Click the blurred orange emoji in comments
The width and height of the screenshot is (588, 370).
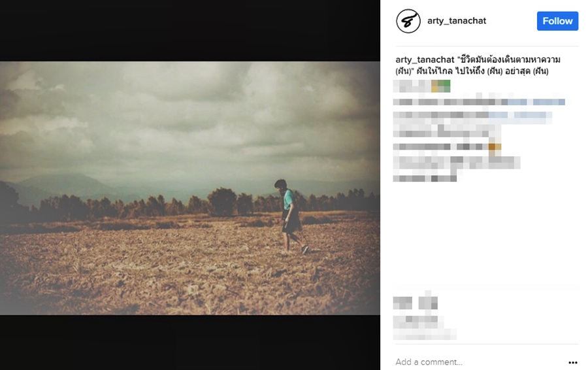pyautogui.click(x=495, y=146)
